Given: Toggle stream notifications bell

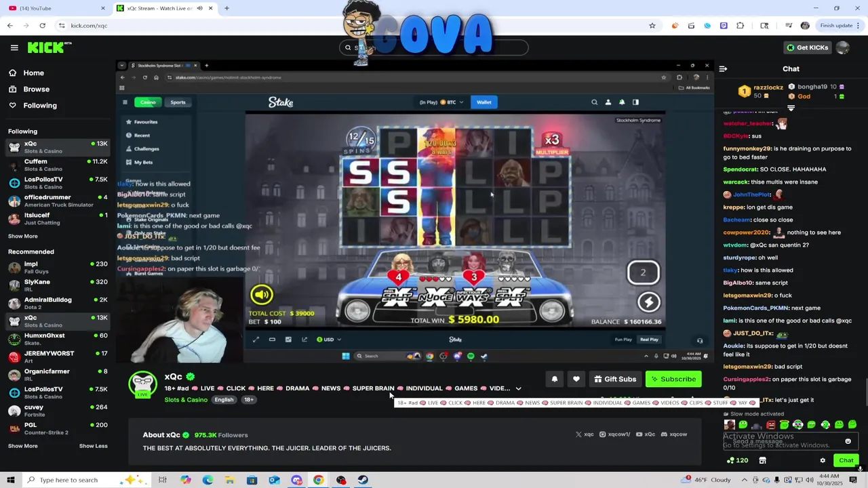Looking at the screenshot, I should click(554, 380).
